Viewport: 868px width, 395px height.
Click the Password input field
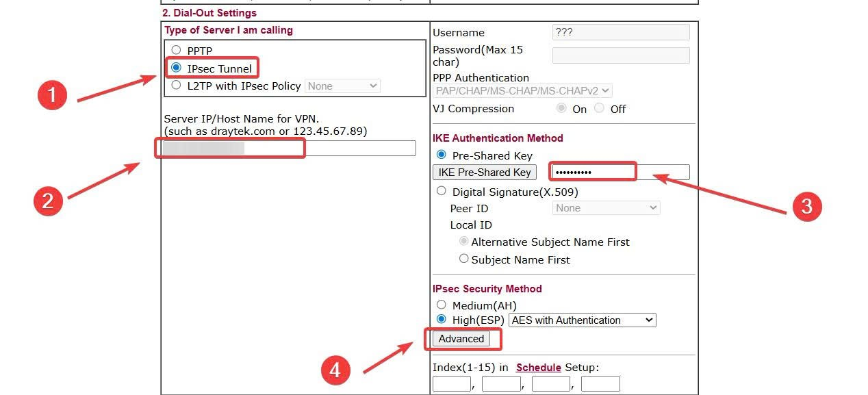(621, 55)
